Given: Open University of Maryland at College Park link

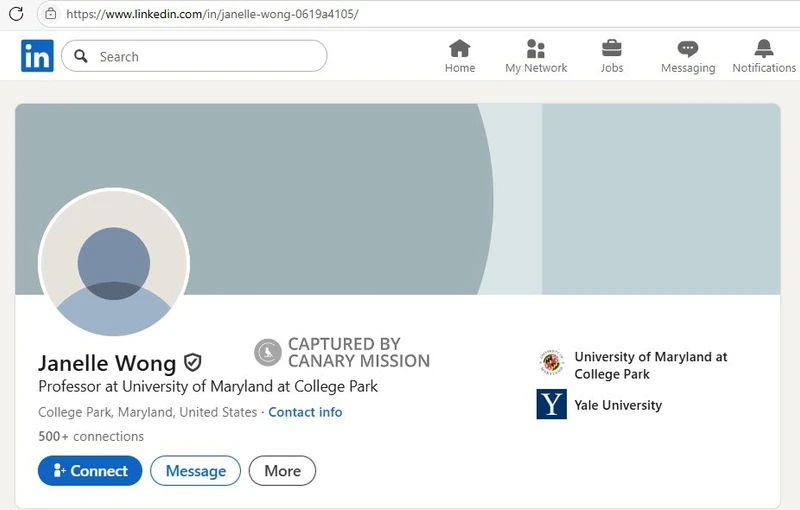Looking at the screenshot, I should [x=651, y=365].
